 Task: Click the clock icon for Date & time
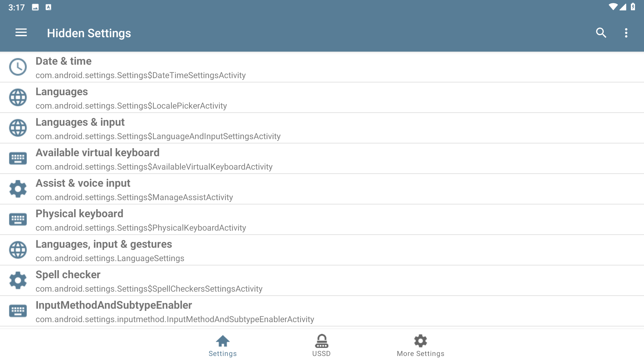(x=18, y=67)
